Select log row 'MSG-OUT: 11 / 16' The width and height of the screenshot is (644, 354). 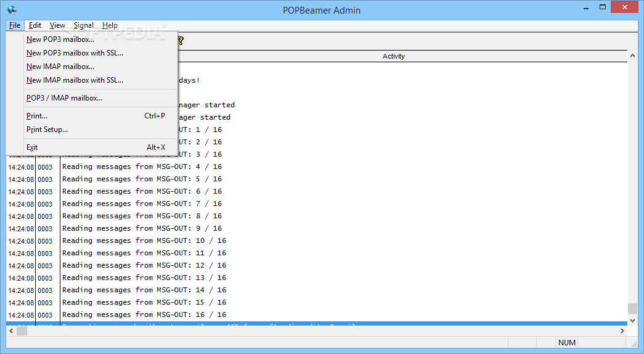[317, 253]
